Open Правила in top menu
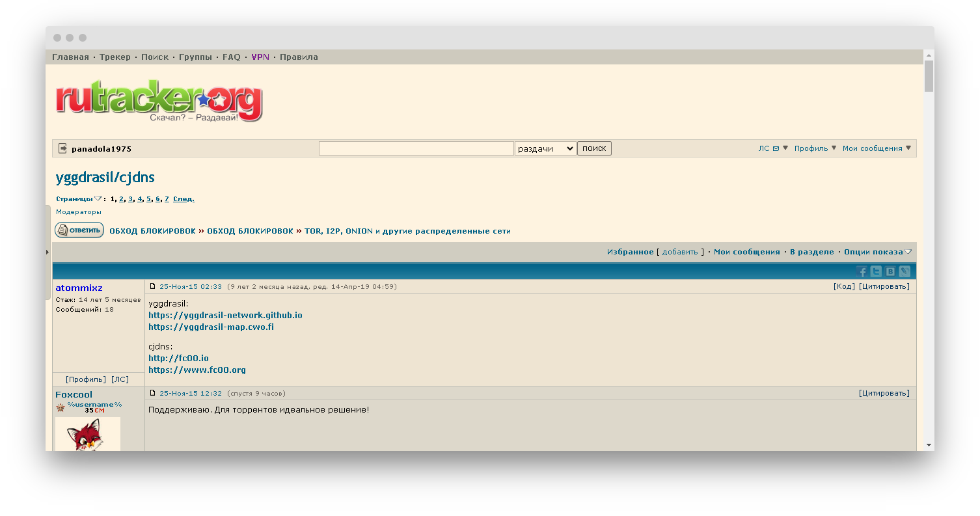Viewport: 980px width, 516px height. tap(299, 57)
